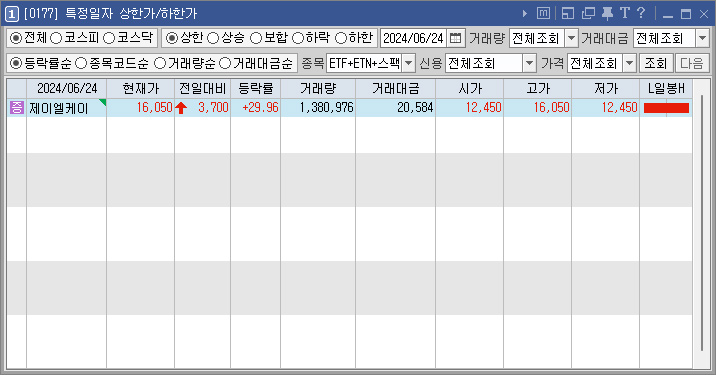
Task: Click the rate value +29.96
Action: coord(260,107)
